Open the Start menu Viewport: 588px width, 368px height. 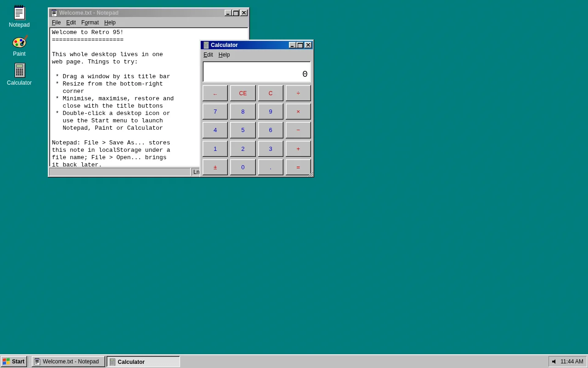pyautogui.click(x=14, y=362)
